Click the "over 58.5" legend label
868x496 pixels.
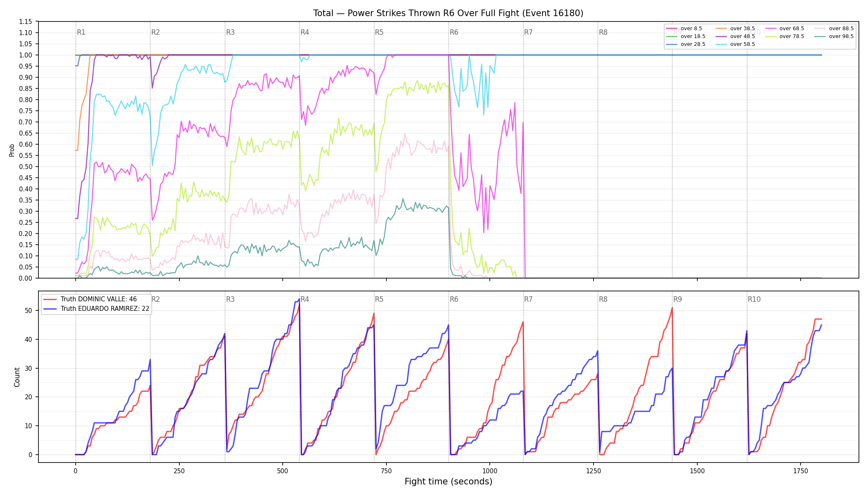click(x=743, y=44)
